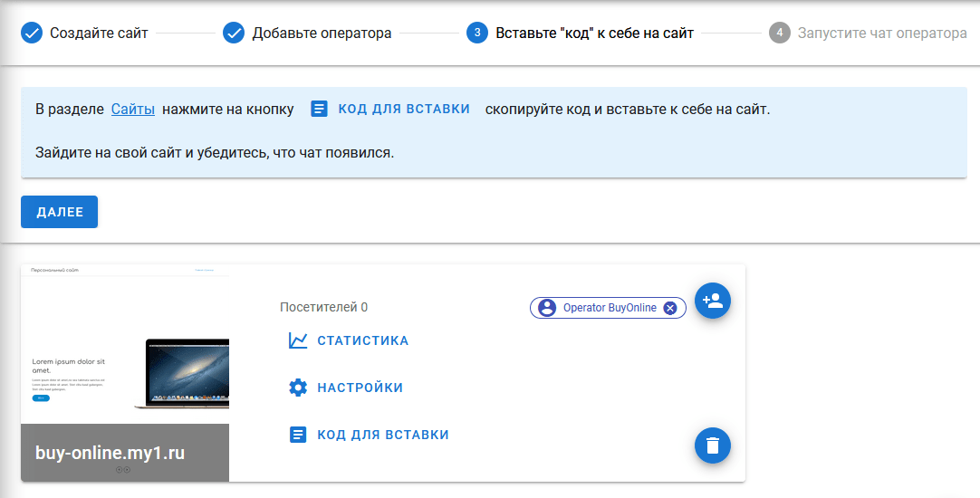The width and height of the screenshot is (980, 498).
Task: Click the statistics chart icon
Action: 298,340
